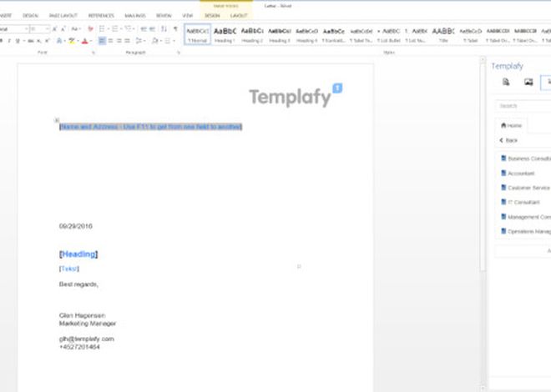This screenshot has height=392, width=551.
Task: Open the font size dropdown
Action: tap(47, 29)
